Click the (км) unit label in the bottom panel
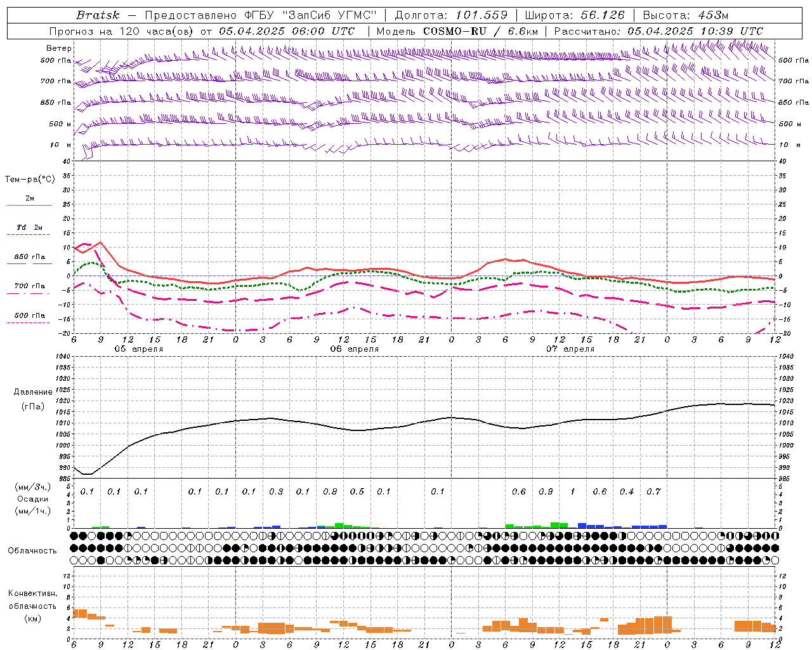Screen dimensions: 812x650 [32, 619]
